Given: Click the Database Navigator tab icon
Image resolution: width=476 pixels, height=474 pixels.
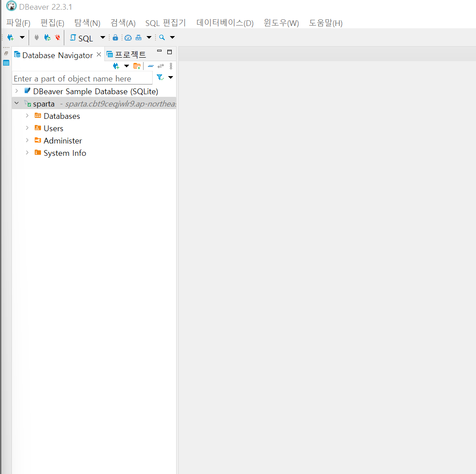Looking at the screenshot, I should point(17,55).
